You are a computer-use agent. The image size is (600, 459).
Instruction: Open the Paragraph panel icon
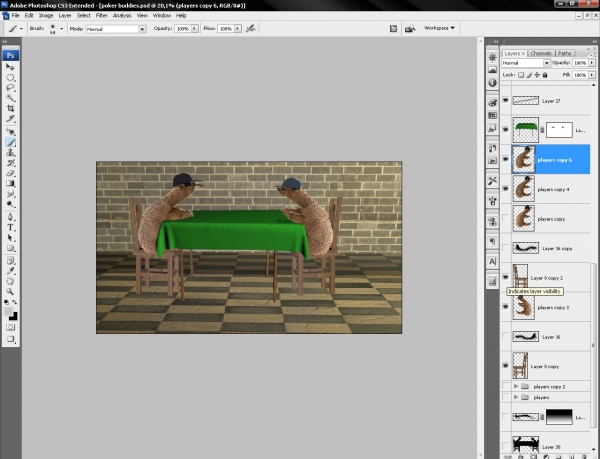click(x=492, y=242)
